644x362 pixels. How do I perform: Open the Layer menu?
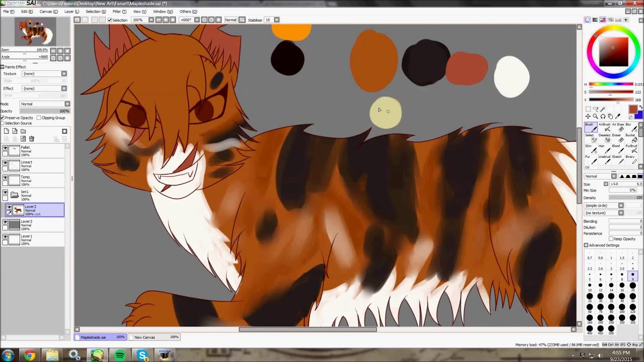click(71, 12)
